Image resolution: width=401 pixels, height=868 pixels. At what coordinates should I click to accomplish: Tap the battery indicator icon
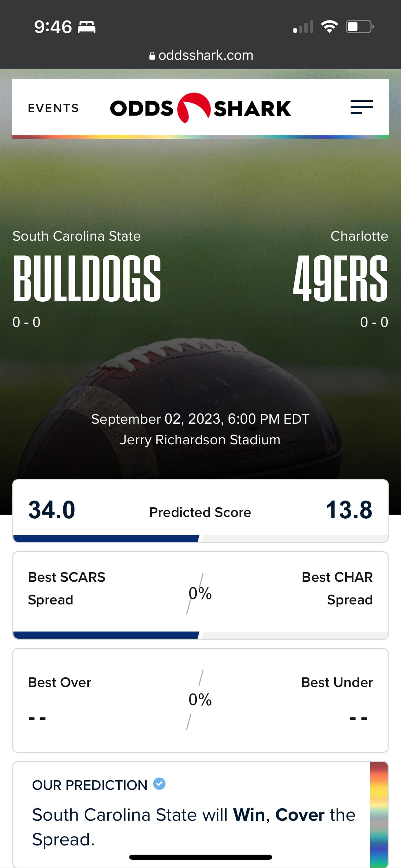coord(360,27)
